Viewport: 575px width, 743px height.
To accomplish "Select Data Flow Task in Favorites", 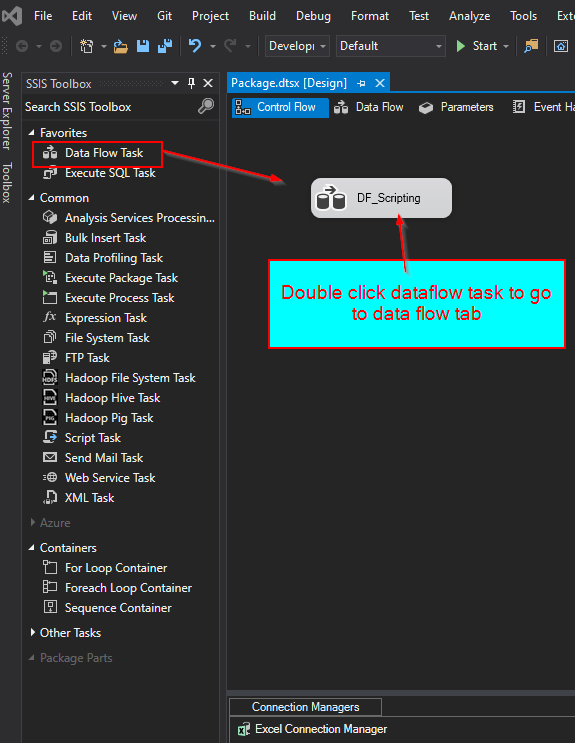I will point(104,153).
